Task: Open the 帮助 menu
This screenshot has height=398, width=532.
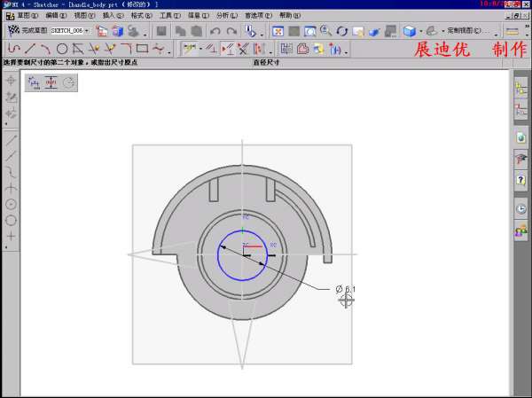Action: [290, 15]
